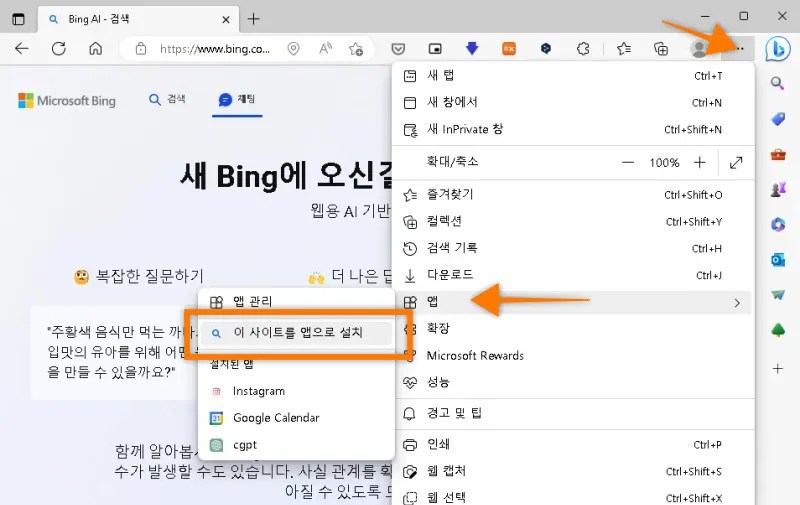Choose 새 탭 from the menu
This screenshot has width=800, height=505.
573,75
